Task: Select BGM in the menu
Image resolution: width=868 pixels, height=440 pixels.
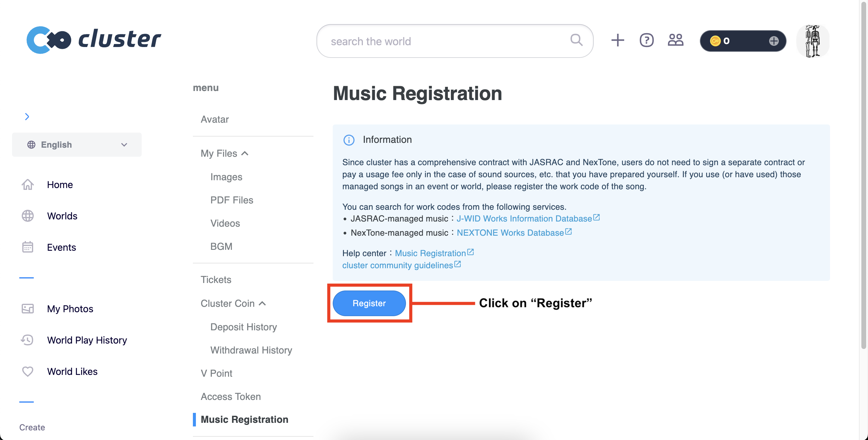Action: (221, 246)
